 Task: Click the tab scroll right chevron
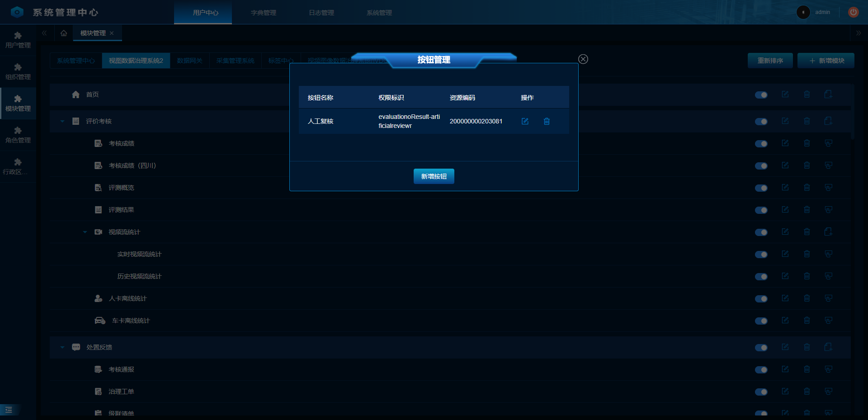point(858,33)
